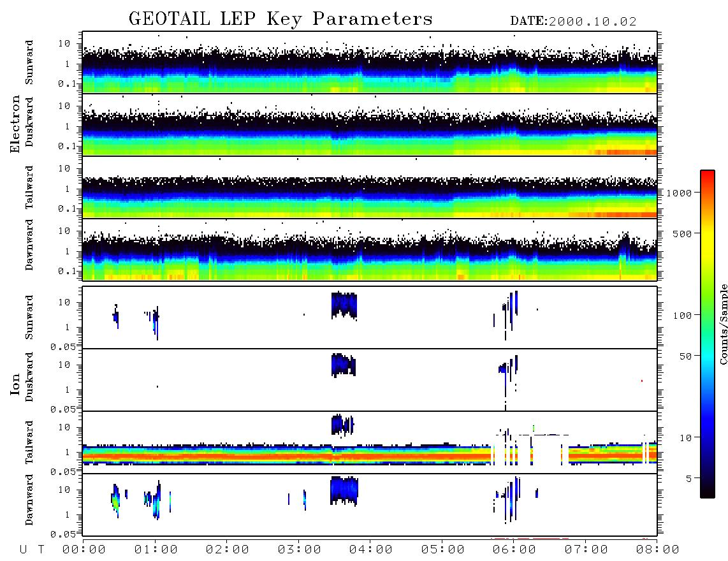Click inside the Electron Duskward spectrogram
728x561 pixels.
pos(370,125)
